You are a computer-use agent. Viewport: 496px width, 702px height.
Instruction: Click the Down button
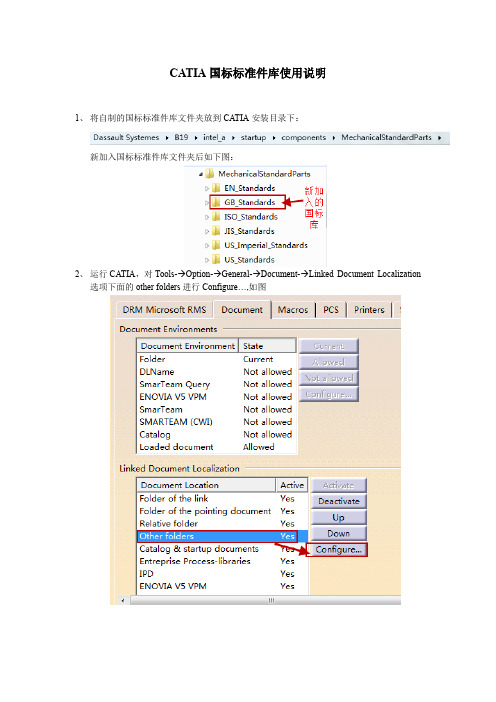click(x=339, y=534)
